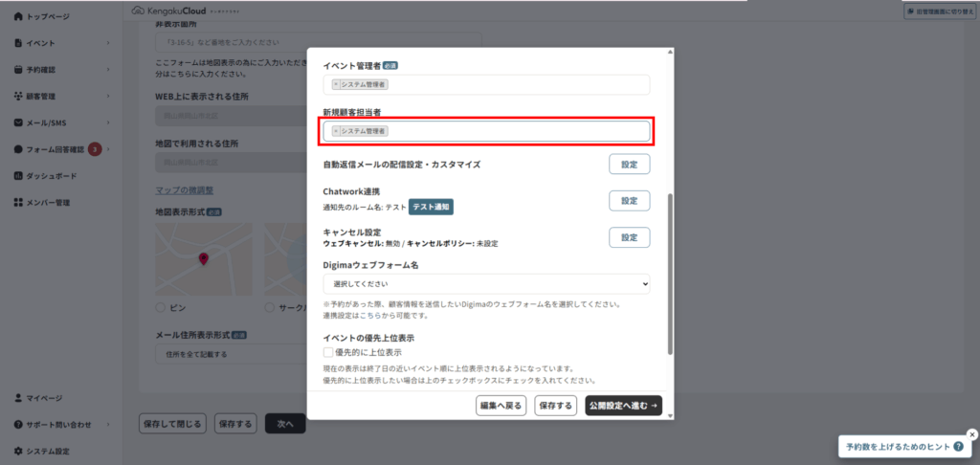Click the 顧客管理 people icon

pos(18,97)
